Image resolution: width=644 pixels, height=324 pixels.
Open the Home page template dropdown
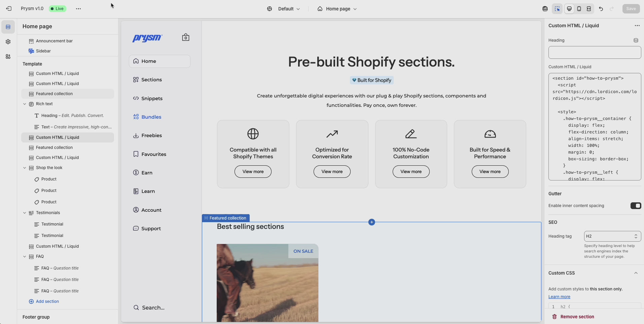click(x=337, y=9)
